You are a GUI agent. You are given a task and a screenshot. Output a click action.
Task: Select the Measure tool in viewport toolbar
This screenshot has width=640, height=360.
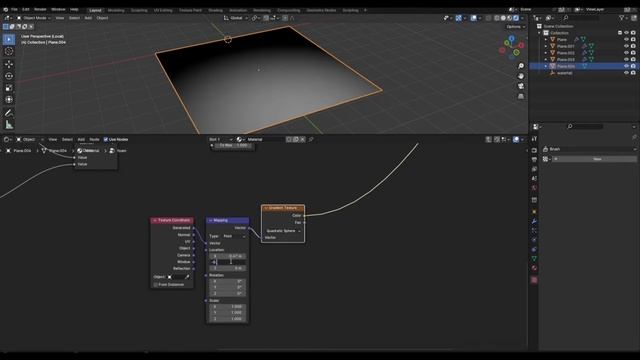point(9,125)
